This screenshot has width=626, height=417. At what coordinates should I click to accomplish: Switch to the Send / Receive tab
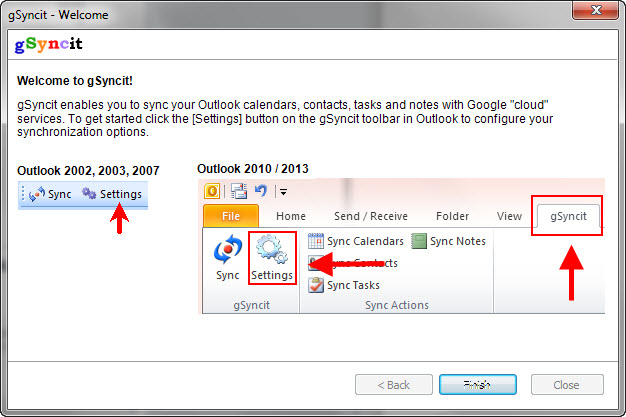pos(371,216)
